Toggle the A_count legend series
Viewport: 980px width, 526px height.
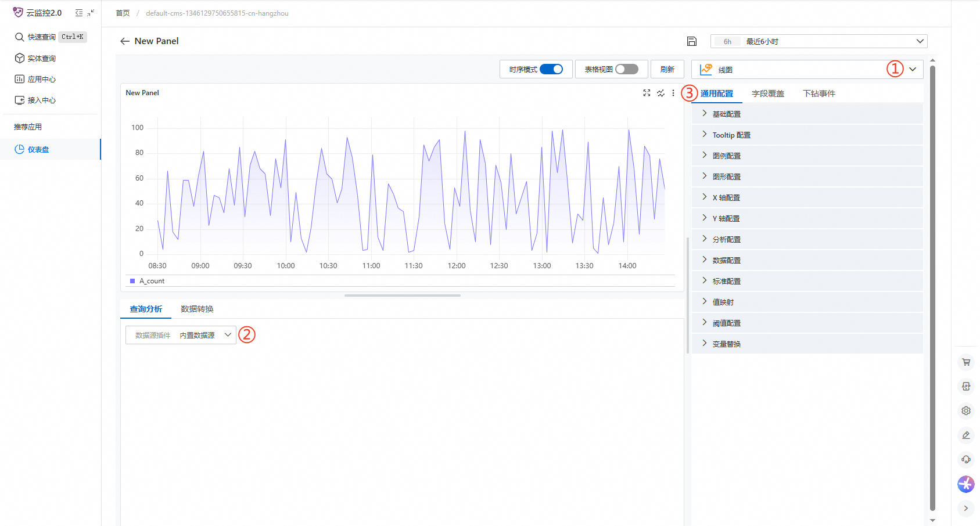148,281
